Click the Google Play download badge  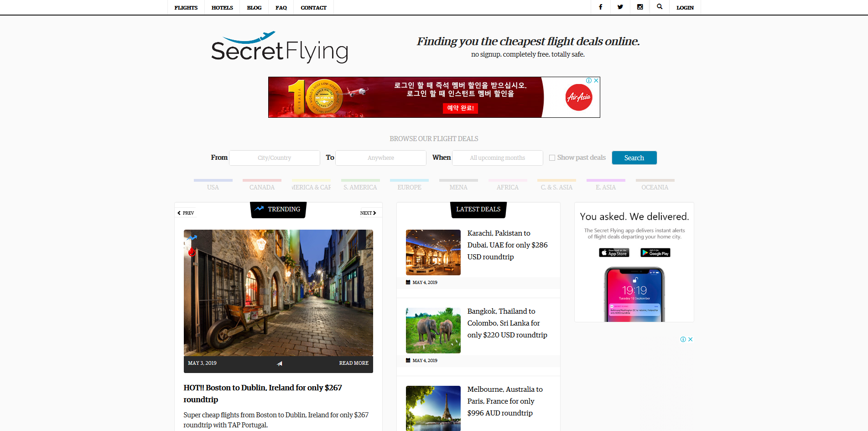click(655, 252)
